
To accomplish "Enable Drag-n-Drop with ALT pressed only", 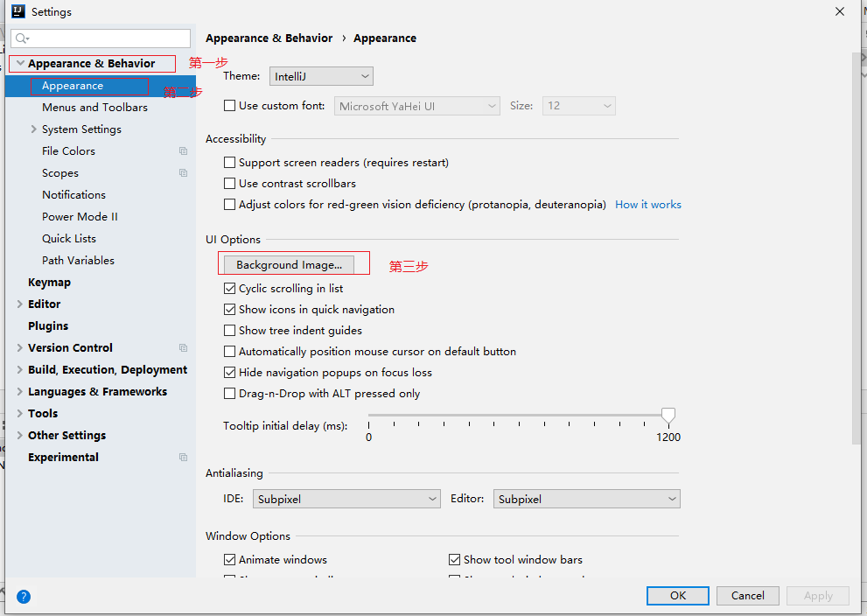I will tap(229, 394).
